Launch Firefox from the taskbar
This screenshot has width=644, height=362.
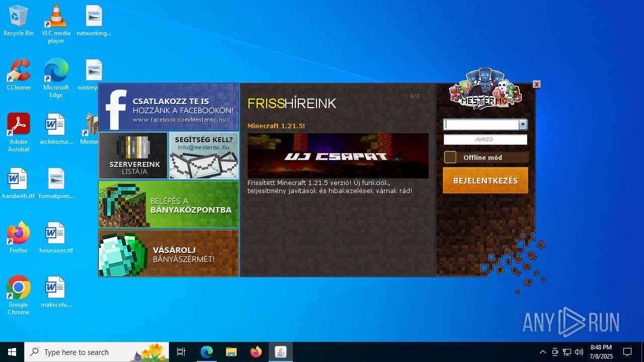pos(256,352)
